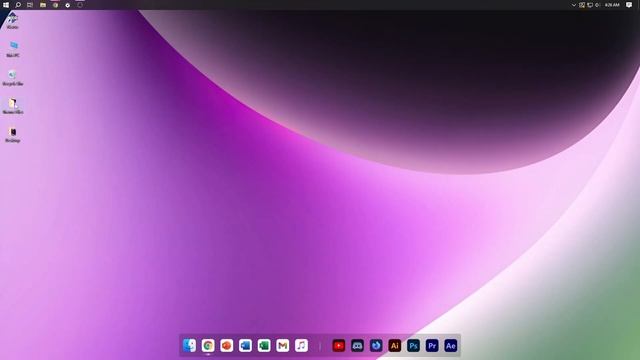Screen dimensions: 640x360
Task: Select the Recycle Bin desktop icon
Action: point(13,78)
